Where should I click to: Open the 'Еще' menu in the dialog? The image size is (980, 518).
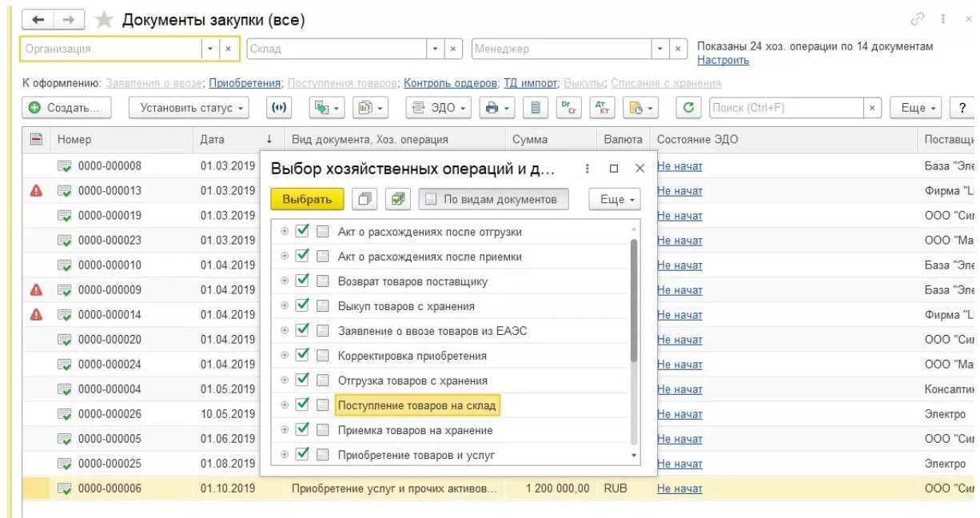point(615,199)
